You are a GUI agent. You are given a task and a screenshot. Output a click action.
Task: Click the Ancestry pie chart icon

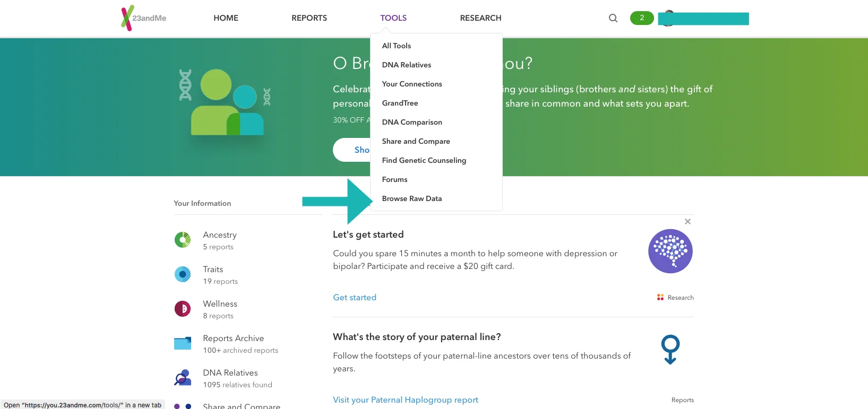pyautogui.click(x=183, y=240)
